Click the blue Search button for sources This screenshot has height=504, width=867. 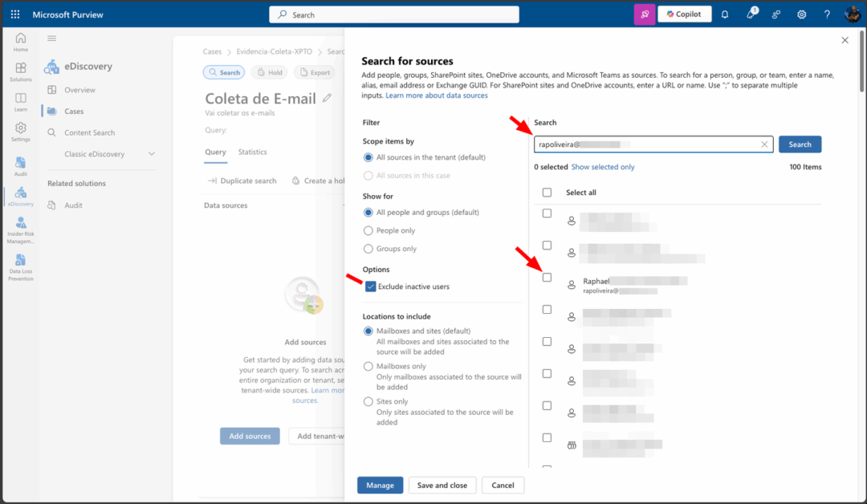[800, 144]
